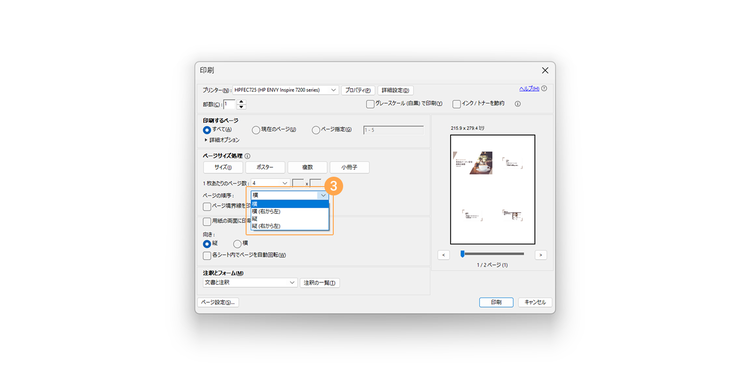750x375 pixels.
Task: Open the ヘルプ link
Action: (x=529, y=88)
